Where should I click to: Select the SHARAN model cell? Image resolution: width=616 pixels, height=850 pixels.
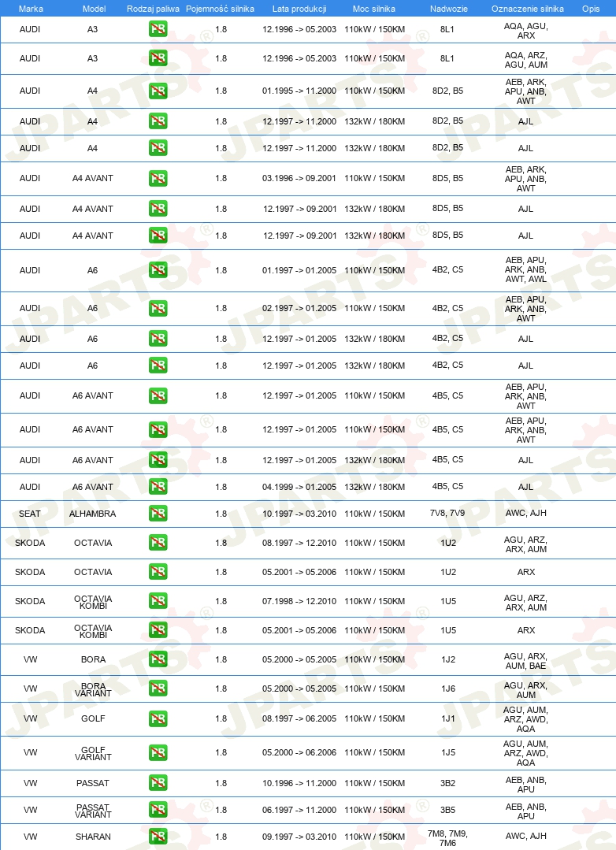tap(93, 837)
